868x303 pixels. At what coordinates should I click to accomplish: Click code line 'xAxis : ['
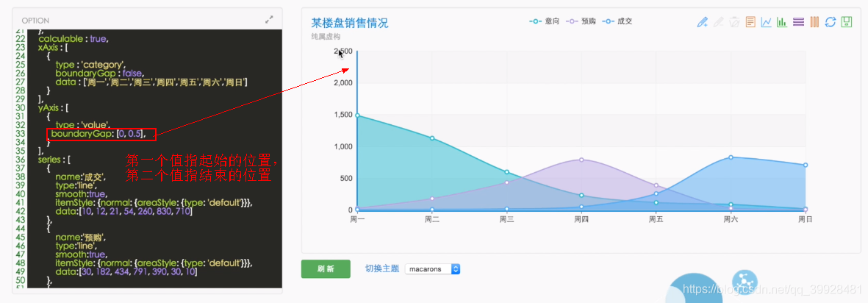(53, 48)
